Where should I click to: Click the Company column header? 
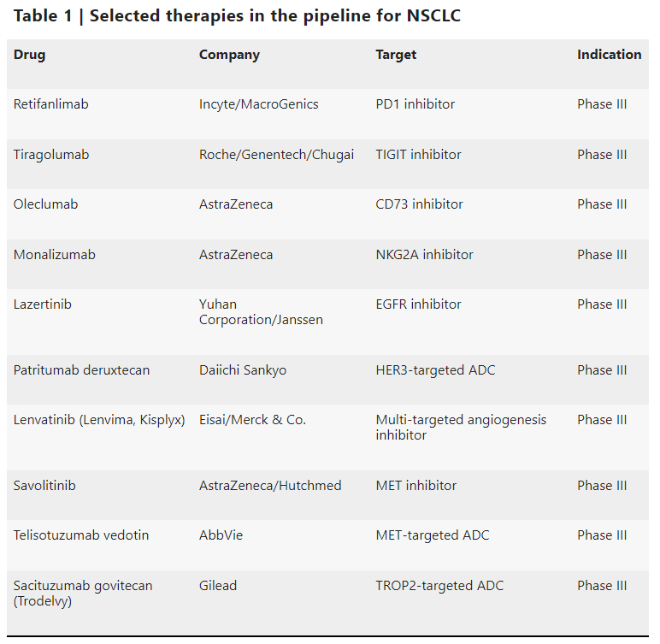pyautogui.click(x=229, y=55)
